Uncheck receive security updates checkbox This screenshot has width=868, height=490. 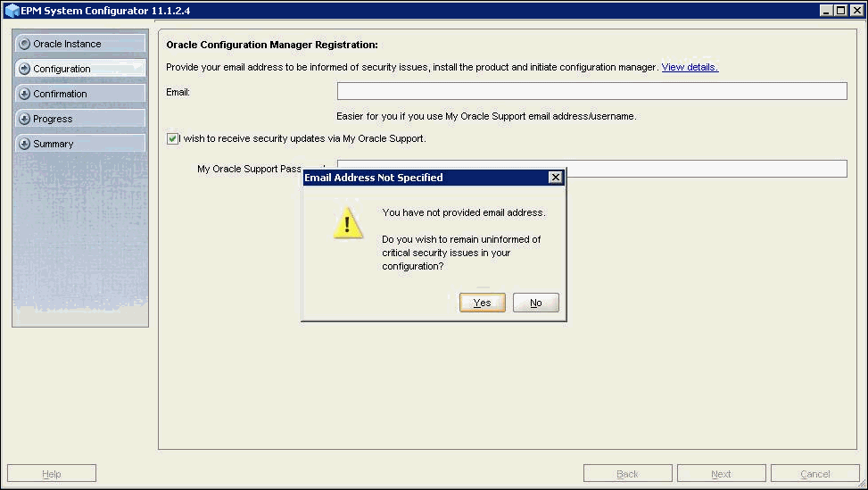(x=172, y=138)
